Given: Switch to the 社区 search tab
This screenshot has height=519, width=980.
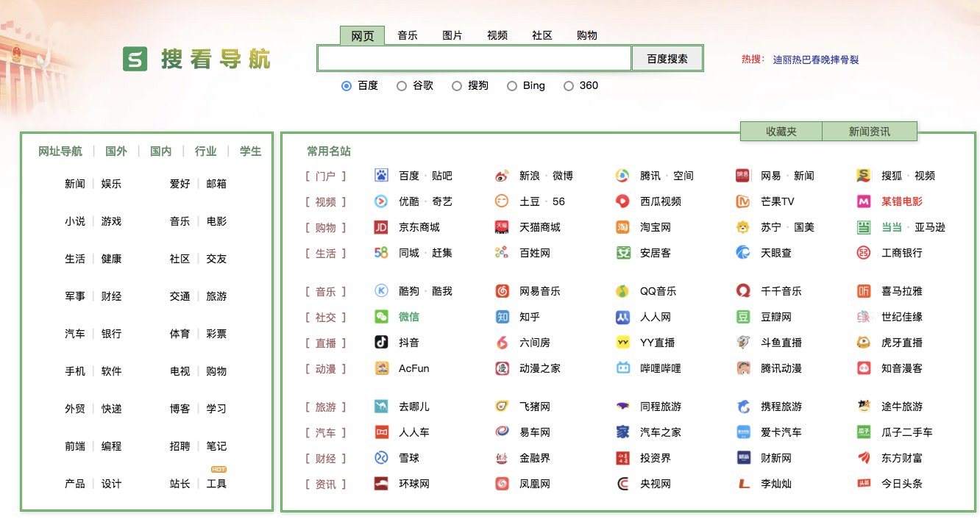Looking at the screenshot, I should 542,35.
